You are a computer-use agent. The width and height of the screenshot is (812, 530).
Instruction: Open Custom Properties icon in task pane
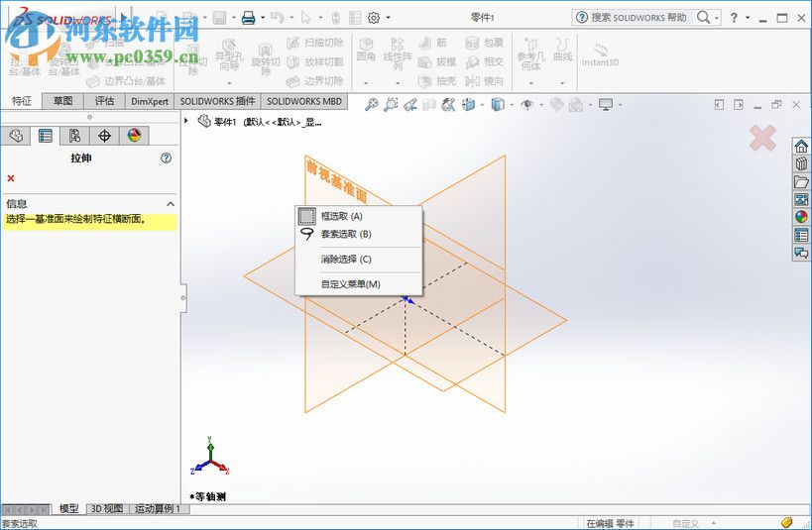(x=801, y=235)
